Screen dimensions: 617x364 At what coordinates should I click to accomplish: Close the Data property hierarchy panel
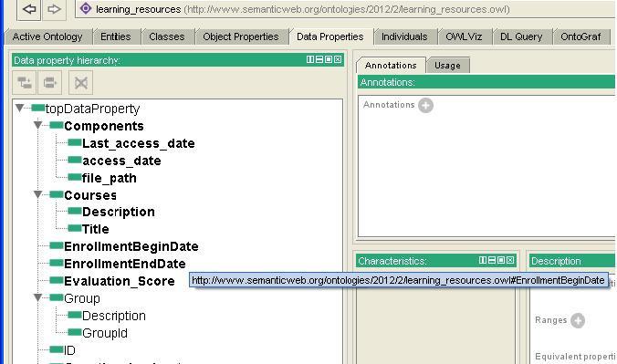coord(337,59)
